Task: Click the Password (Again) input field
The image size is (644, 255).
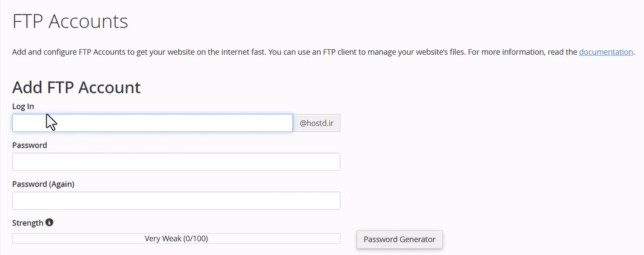Action: coord(176,201)
